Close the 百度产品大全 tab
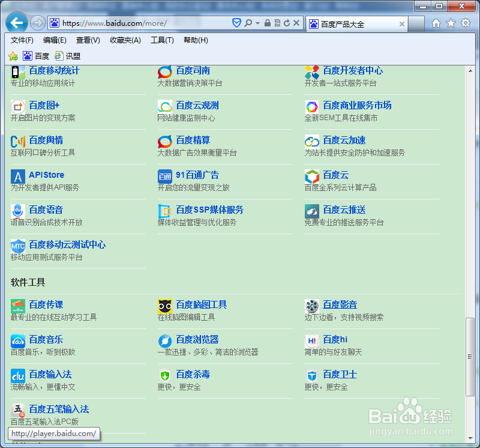 pos(402,24)
